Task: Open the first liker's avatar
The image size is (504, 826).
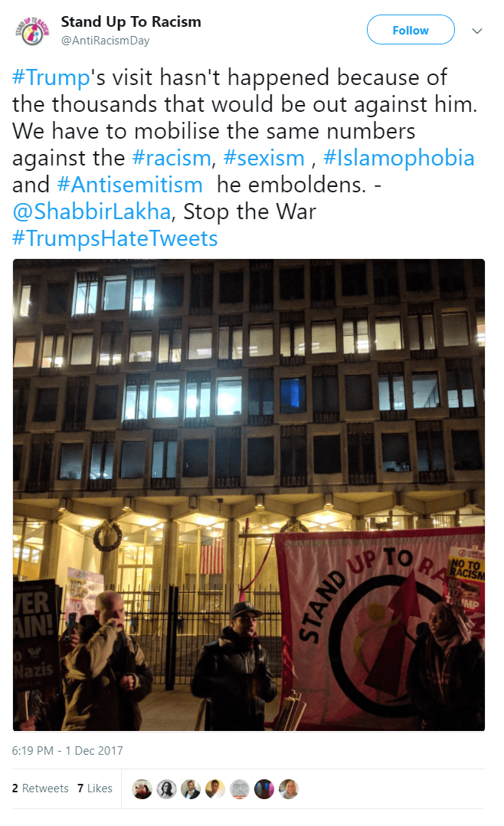Action: coord(142,788)
